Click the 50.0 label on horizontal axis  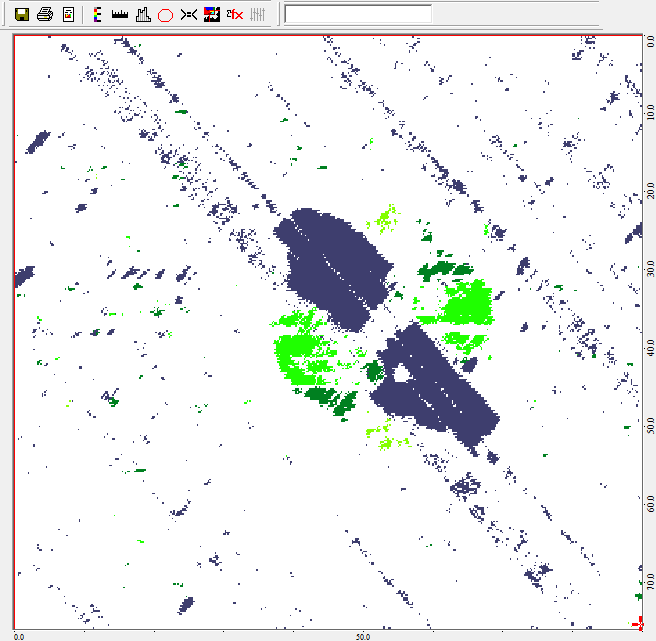tap(363, 635)
